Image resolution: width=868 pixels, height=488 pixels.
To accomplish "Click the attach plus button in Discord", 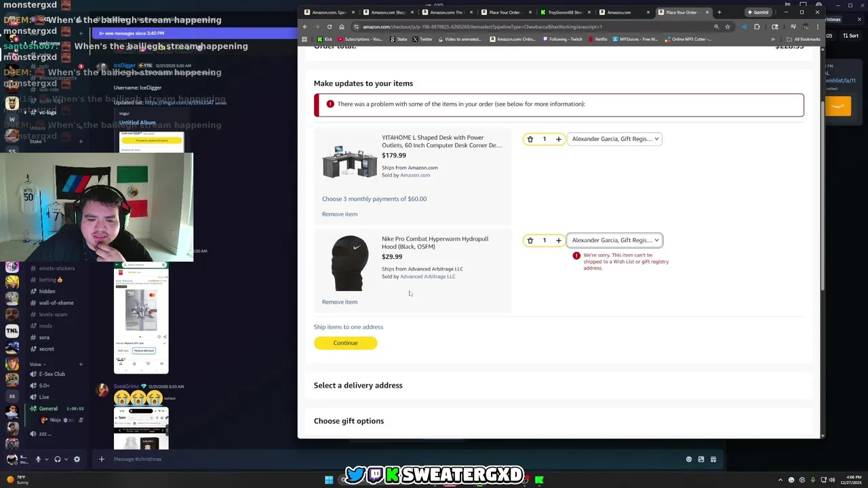I will [102, 460].
